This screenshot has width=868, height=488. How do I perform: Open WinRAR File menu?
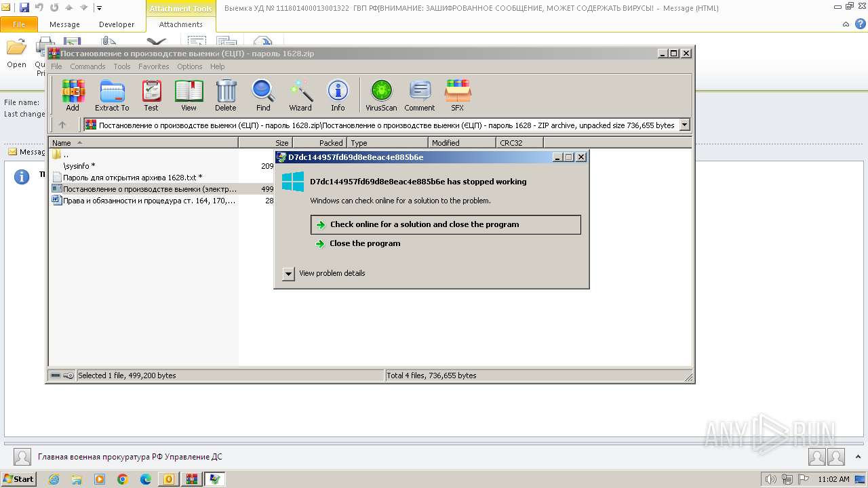56,66
